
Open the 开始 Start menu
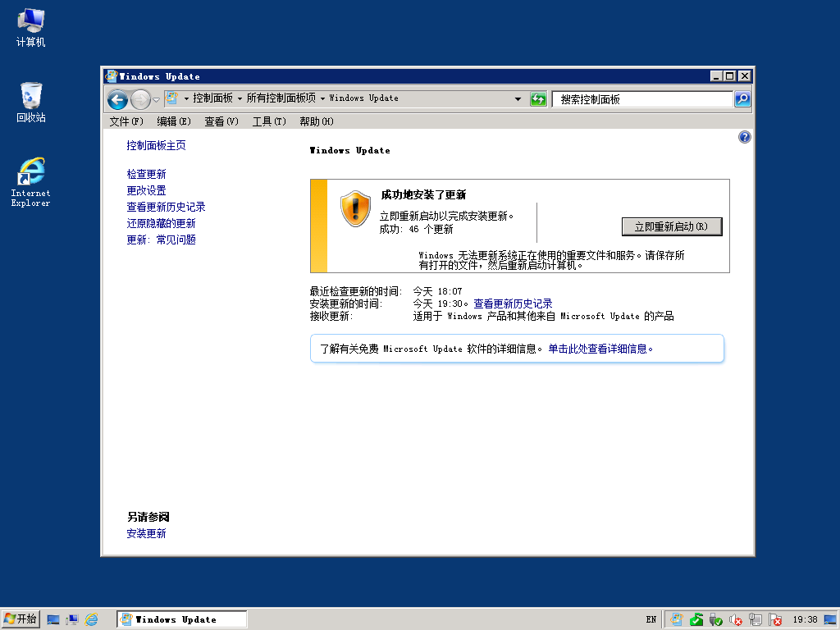21,619
